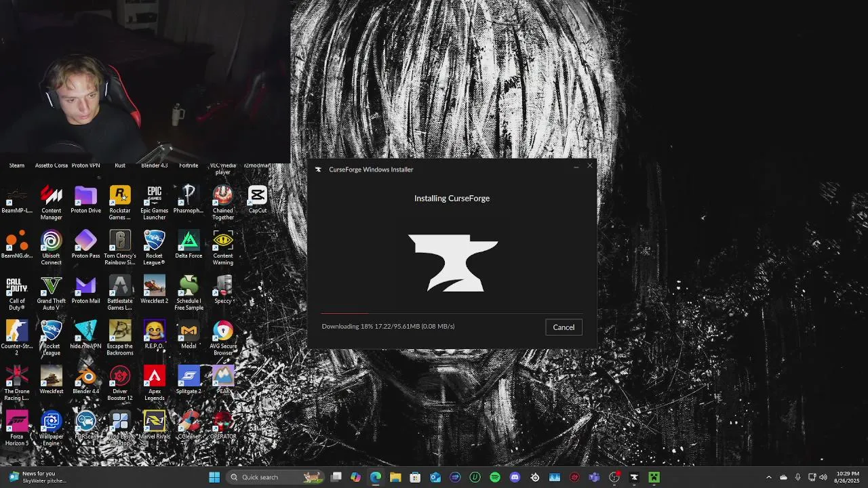Select Delta Force OPERATOR desktop icon

(223, 426)
